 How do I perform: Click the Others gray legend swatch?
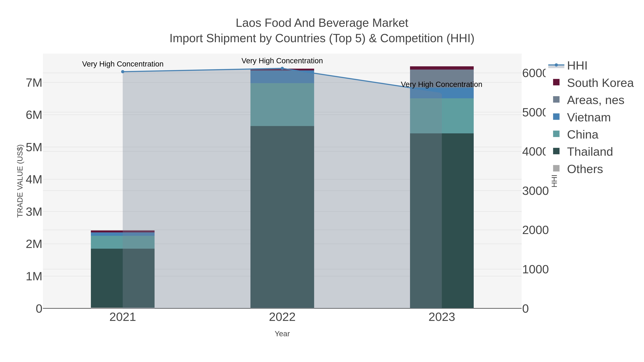556,168
